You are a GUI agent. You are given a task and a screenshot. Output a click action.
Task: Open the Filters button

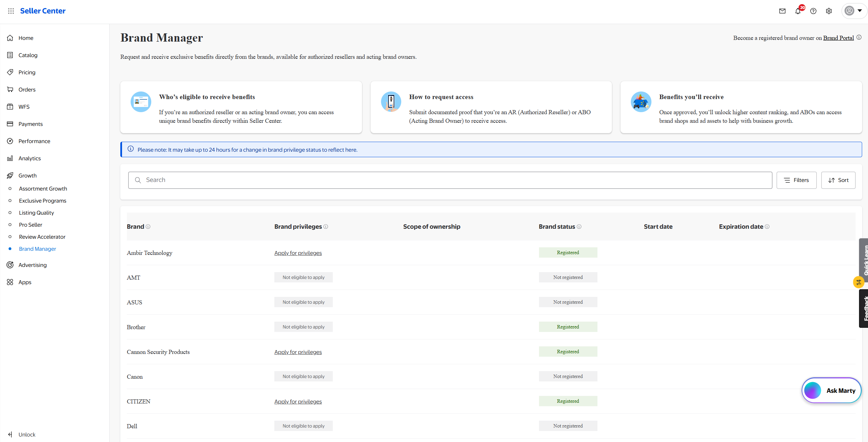tap(796, 180)
